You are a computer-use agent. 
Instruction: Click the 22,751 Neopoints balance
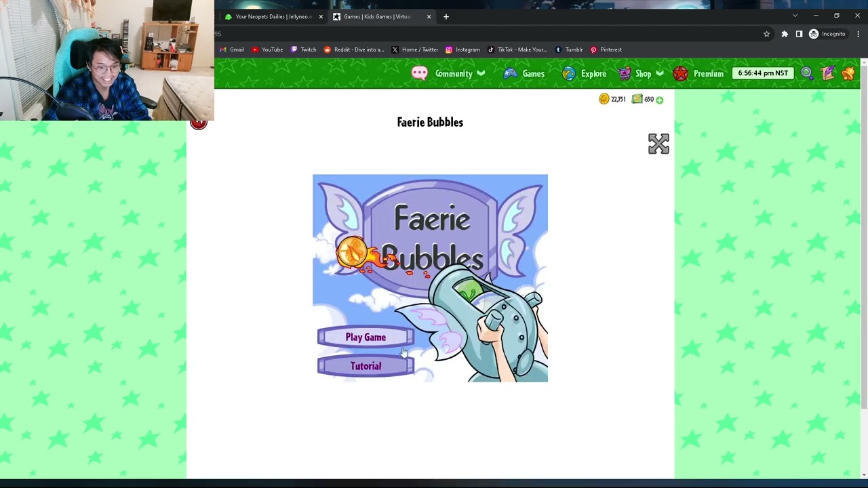click(x=618, y=100)
